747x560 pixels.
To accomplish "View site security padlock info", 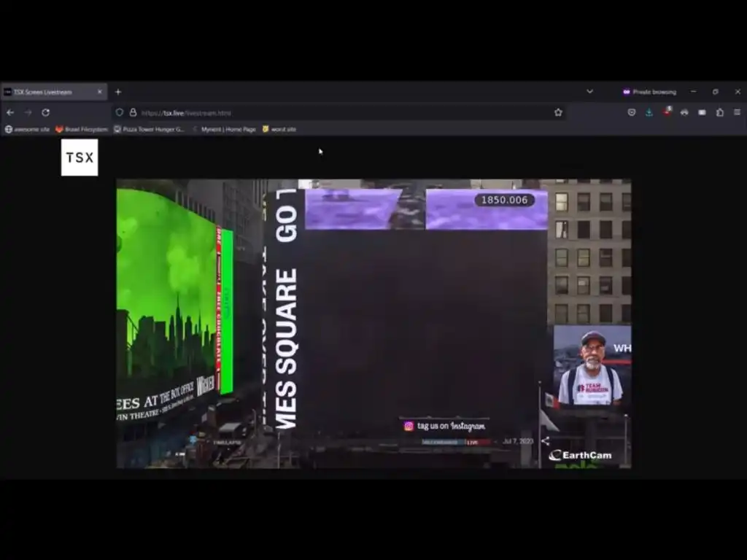I will point(133,112).
